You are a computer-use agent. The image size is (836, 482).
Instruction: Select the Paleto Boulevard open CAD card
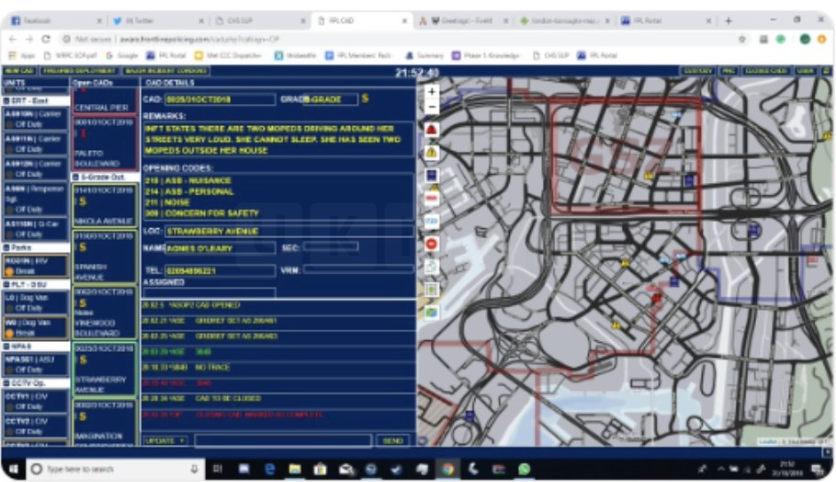[x=104, y=143]
